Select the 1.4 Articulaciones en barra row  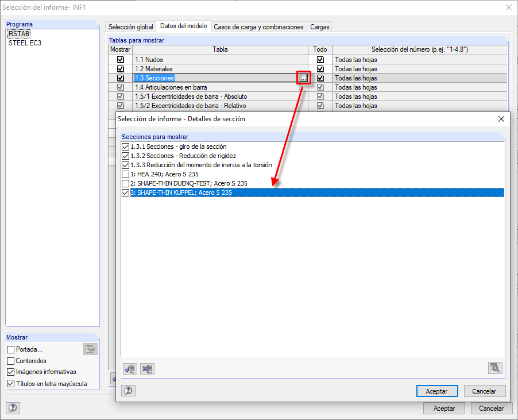coord(220,87)
